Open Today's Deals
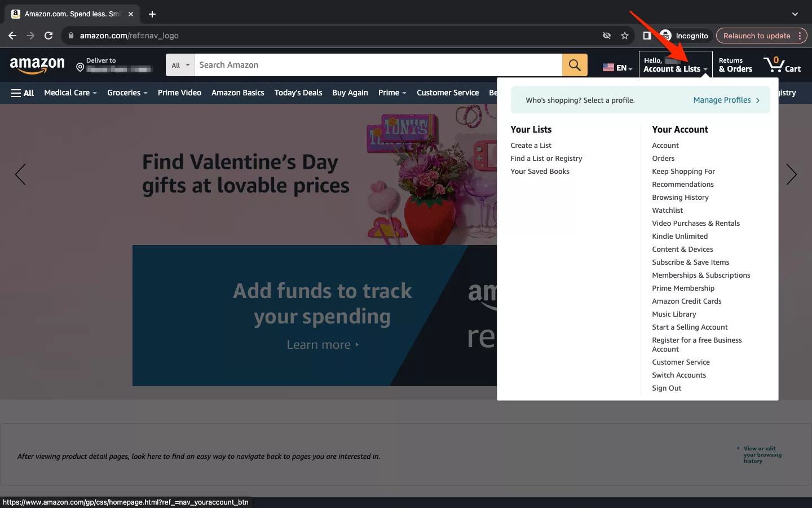The image size is (812, 508). coord(298,93)
